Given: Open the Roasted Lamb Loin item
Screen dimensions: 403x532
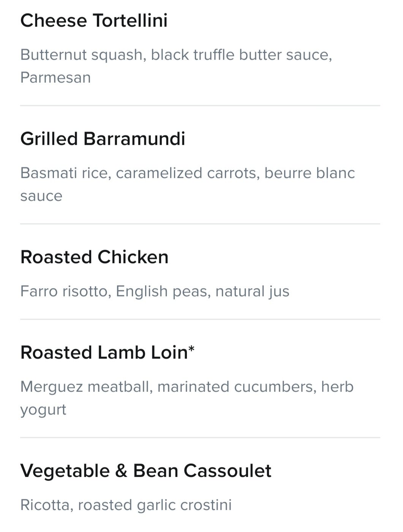Looking at the screenshot, I should (107, 353).
